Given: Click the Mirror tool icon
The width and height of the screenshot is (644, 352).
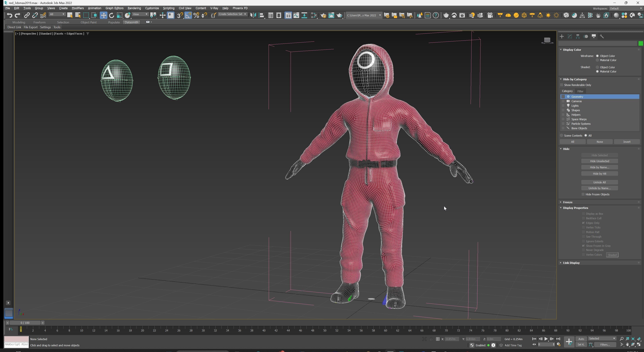Looking at the screenshot, I should click(253, 16).
